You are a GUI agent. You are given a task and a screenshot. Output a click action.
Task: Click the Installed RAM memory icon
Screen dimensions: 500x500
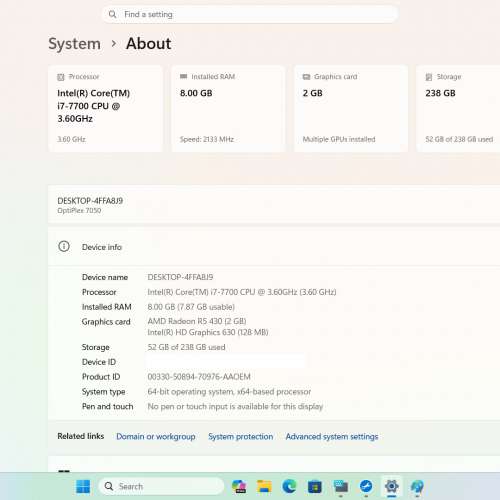[183, 76]
